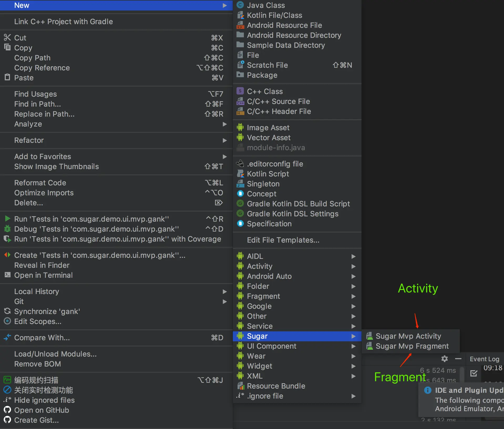Click the Image Asset android icon
Viewport: 504px width, 429px height.
coord(240,128)
